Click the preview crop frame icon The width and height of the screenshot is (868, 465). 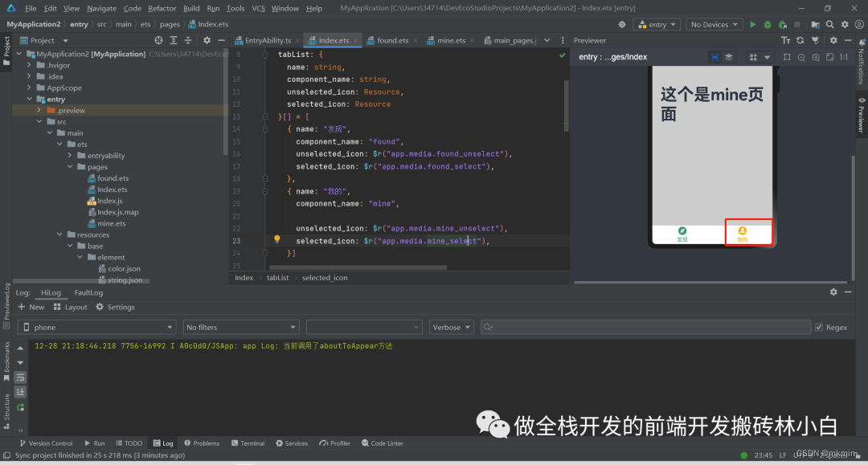(x=787, y=57)
